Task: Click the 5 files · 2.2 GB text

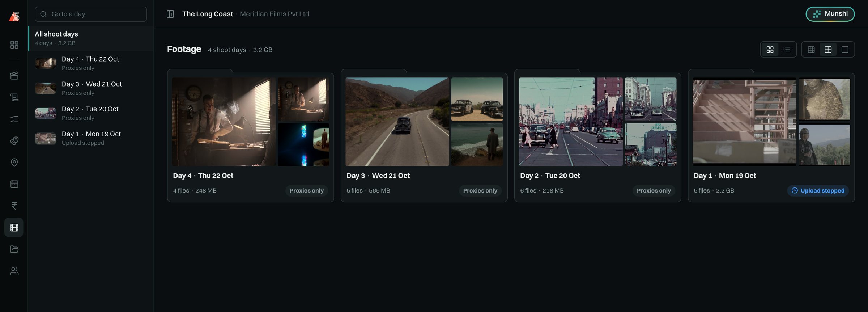Action: coord(714,191)
